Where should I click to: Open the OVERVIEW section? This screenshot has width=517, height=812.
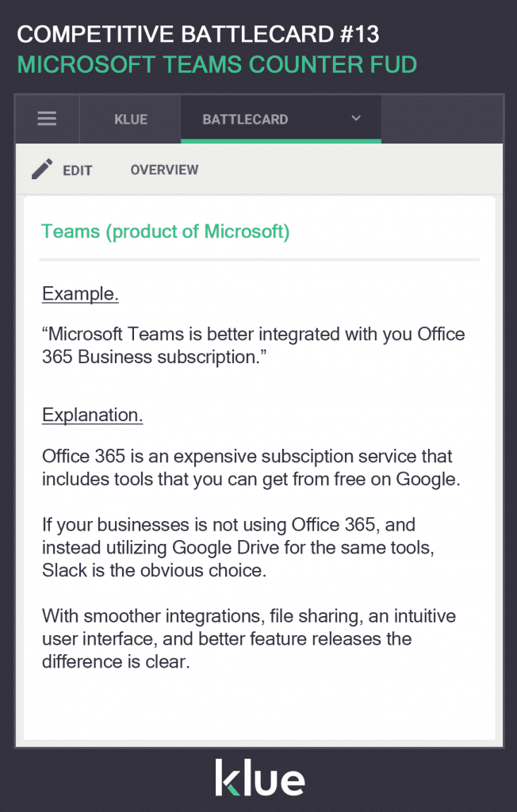coord(164,170)
